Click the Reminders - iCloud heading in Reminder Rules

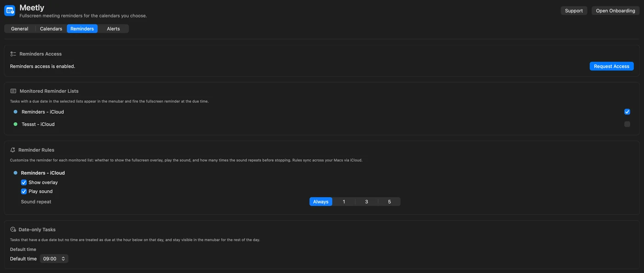point(43,173)
